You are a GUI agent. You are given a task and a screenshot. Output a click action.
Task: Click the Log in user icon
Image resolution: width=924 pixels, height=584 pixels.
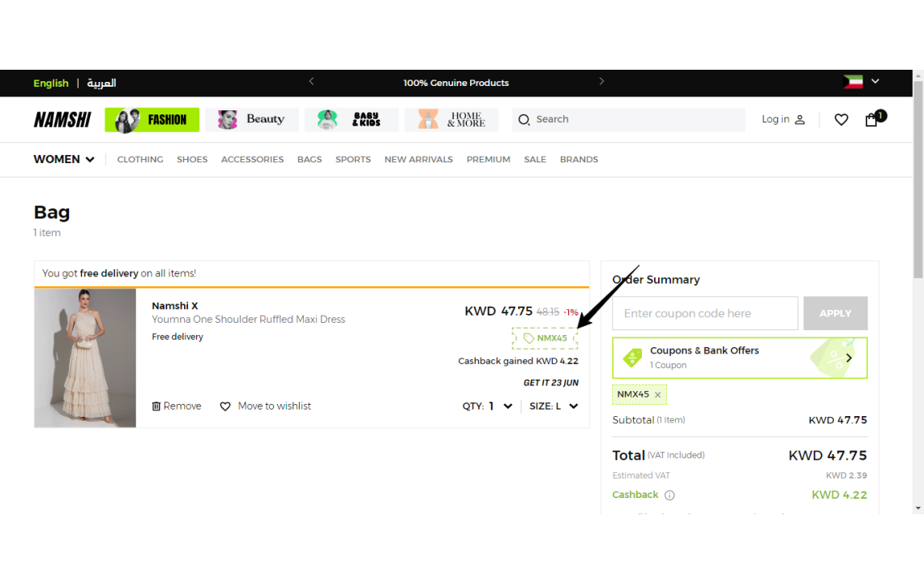800,120
